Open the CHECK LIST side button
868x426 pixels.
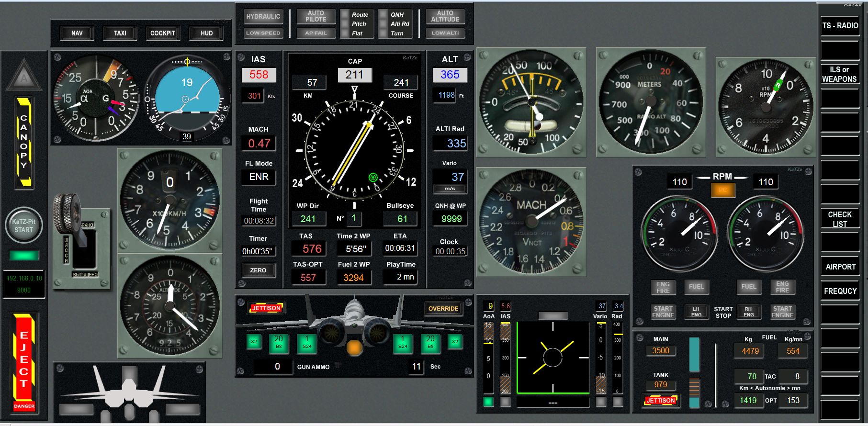840,219
